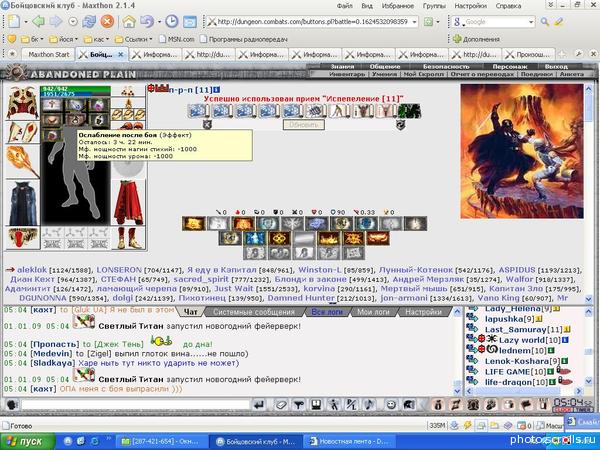
Task: Select the green camouflage scroll icon
Action: 409,111
